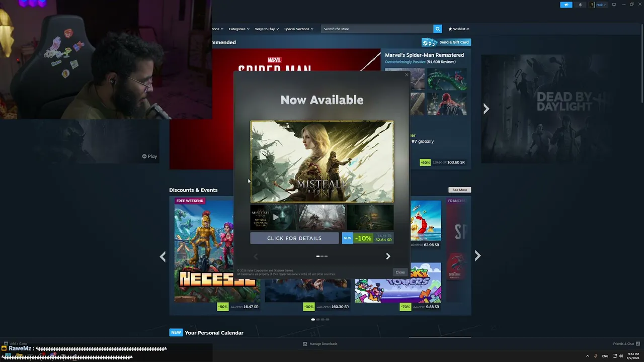Screen dimensions: 644x362
Task: Open Marvel's Spider-Man Remastered title link
Action: (x=424, y=55)
